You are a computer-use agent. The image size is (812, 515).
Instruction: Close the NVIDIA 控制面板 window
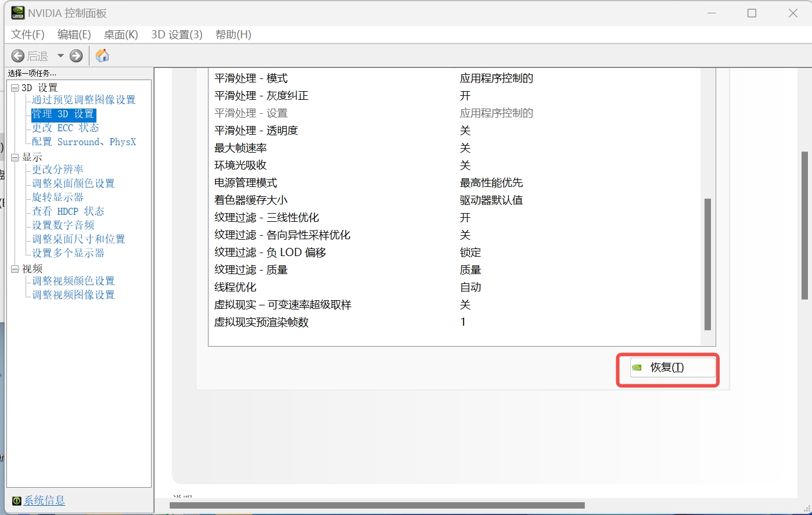click(x=792, y=13)
